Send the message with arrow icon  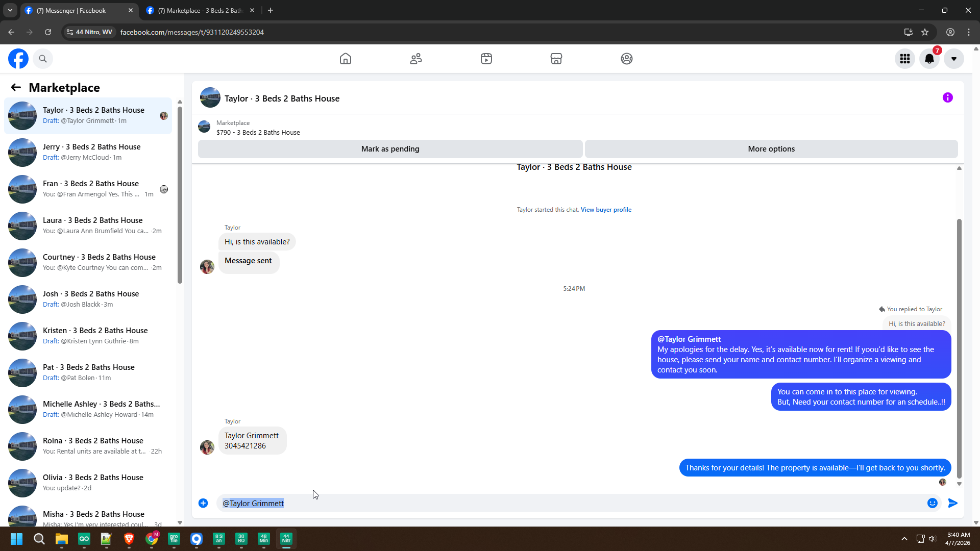coord(953,504)
